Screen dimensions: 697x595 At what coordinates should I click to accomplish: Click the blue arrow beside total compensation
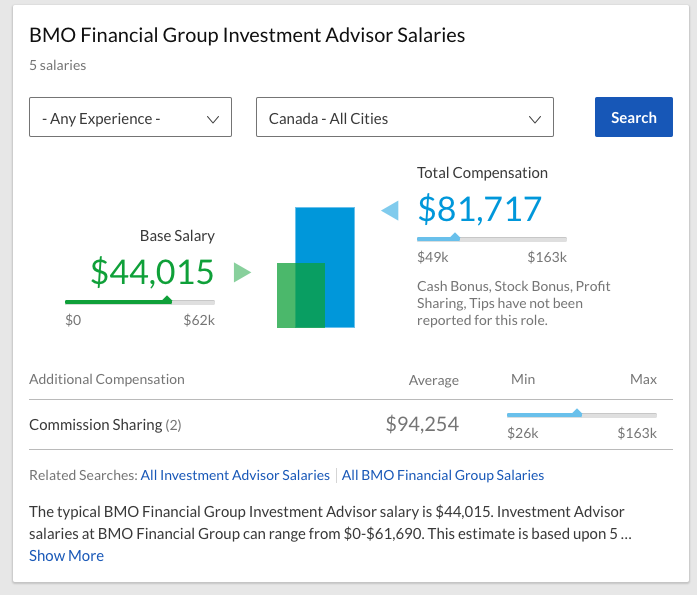390,210
